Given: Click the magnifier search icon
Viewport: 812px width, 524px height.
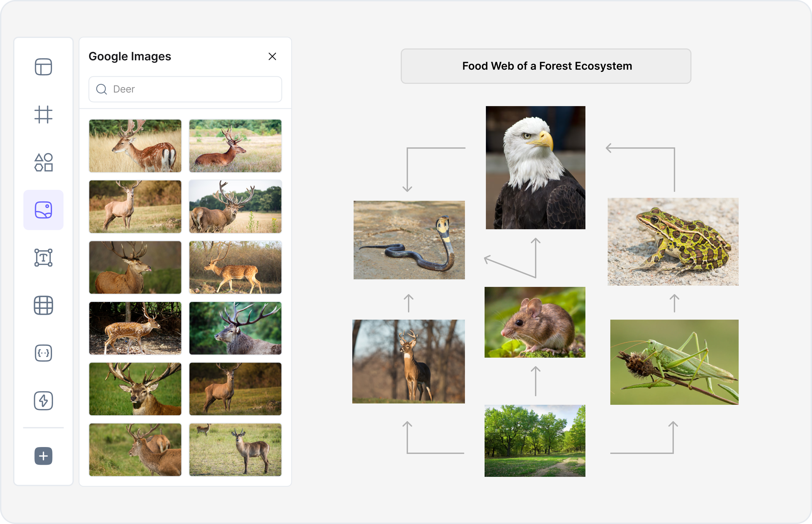Looking at the screenshot, I should click(x=101, y=89).
